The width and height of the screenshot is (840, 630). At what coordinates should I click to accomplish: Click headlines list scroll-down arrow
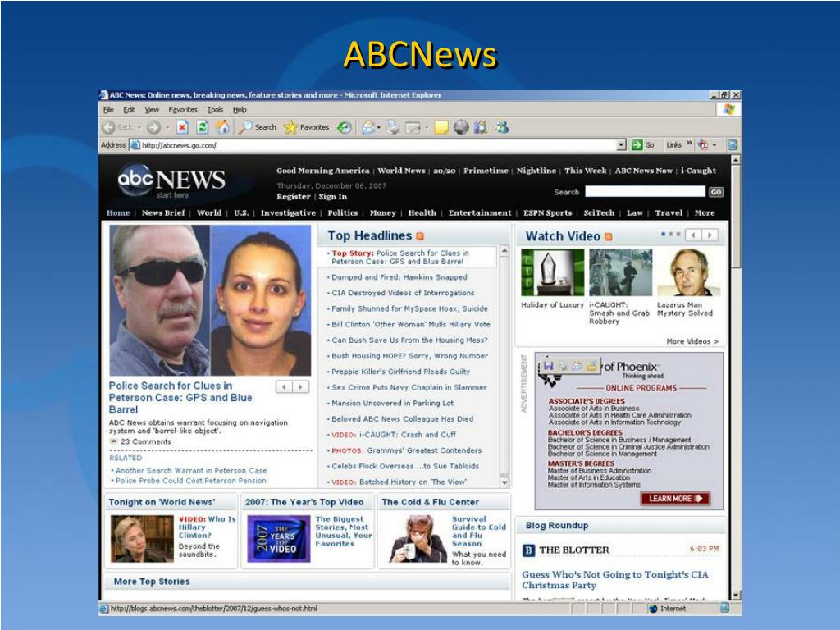[504, 482]
